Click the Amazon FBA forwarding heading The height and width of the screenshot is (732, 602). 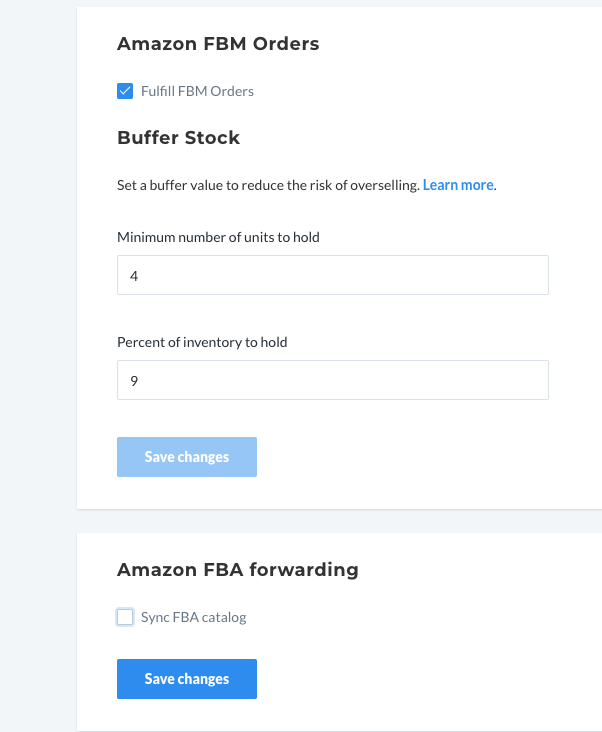pyautogui.click(x=237, y=570)
